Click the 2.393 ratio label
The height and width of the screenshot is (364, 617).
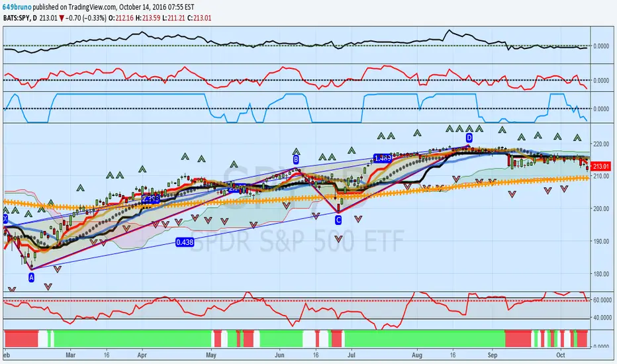point(151,199)
